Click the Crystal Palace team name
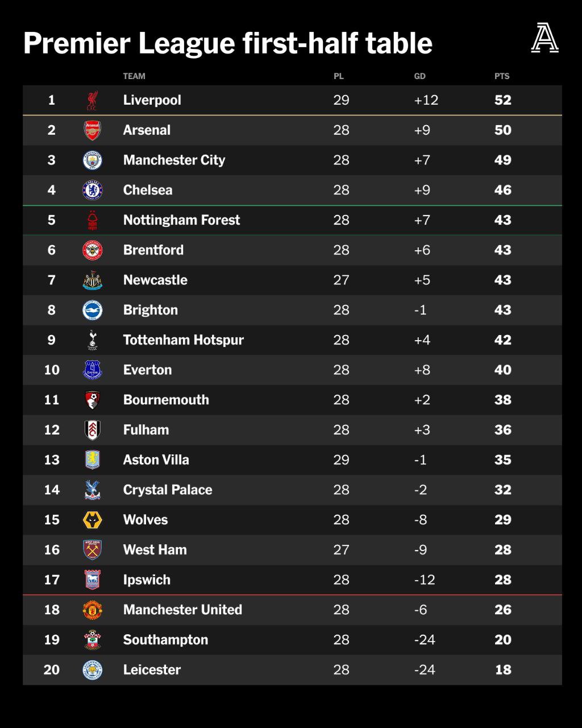The width and height of the screenshot is (582, 728). (168, 490)
